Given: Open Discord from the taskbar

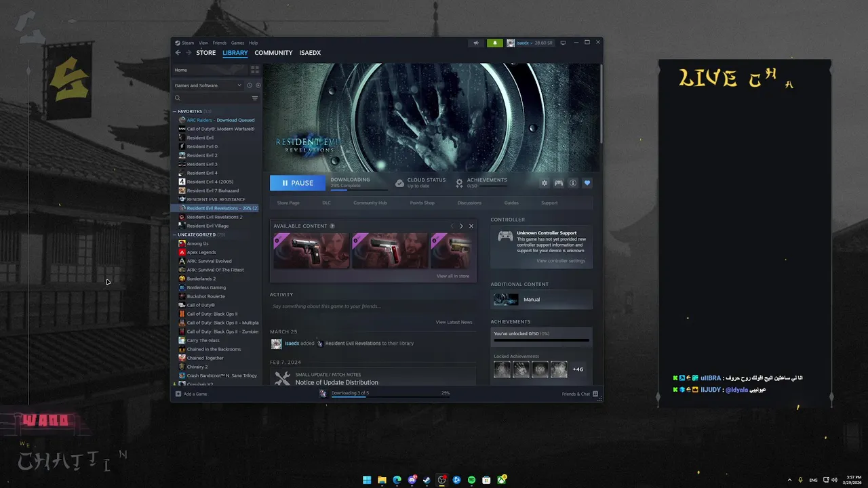Looking at the screenshot, I should tap(412, 480).
